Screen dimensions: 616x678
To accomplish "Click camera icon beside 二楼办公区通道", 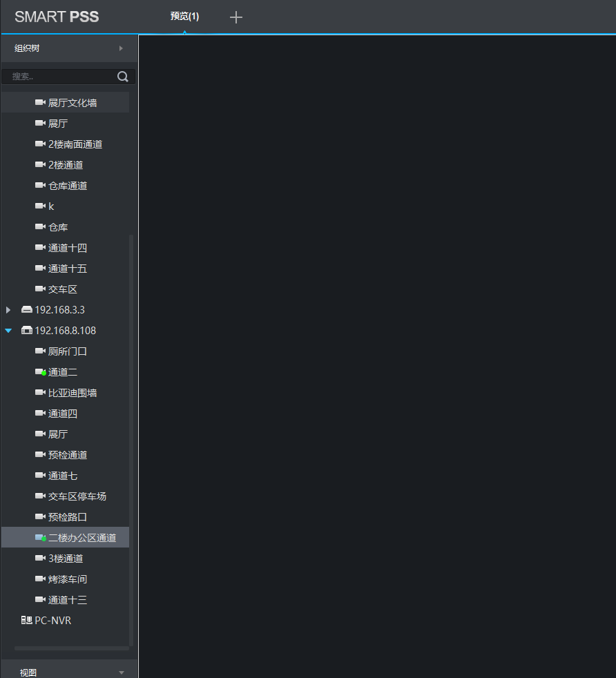I will [x=41, y=537].
